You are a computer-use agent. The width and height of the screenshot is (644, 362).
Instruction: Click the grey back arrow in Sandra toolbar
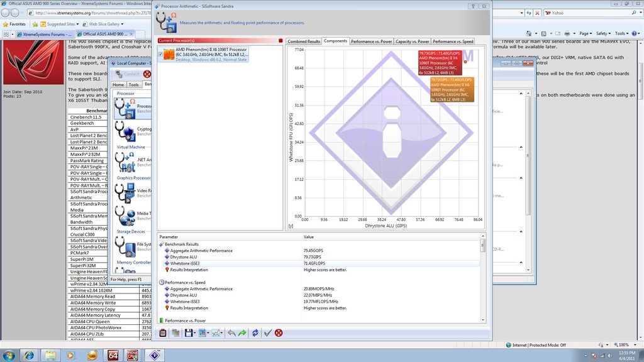coord(231,333)
